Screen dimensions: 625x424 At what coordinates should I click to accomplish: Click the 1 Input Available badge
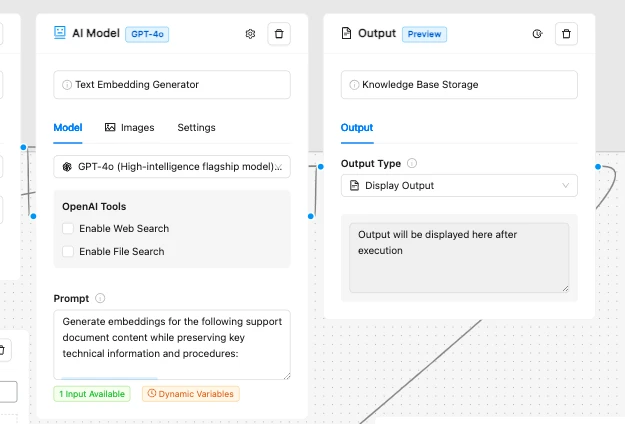click(92, 394)
